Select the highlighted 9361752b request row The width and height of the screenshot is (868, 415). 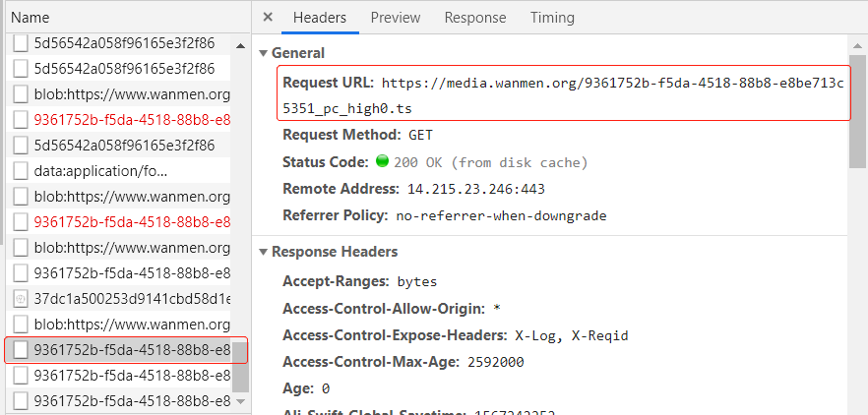[132, 350]
